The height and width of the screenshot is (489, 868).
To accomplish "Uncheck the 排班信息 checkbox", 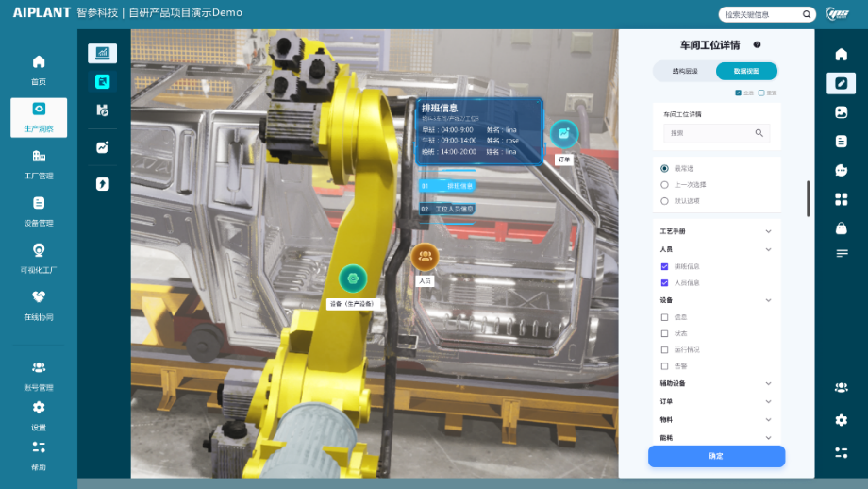I will click(x=665, y=266).
